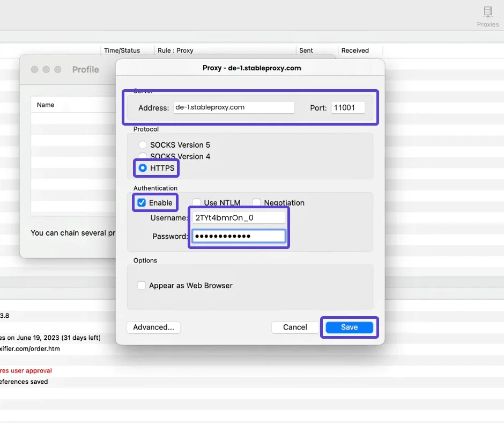Check the Negotiation option
Image resolution: width=504 pixels, height=423 pixels.
click(256, 203)
